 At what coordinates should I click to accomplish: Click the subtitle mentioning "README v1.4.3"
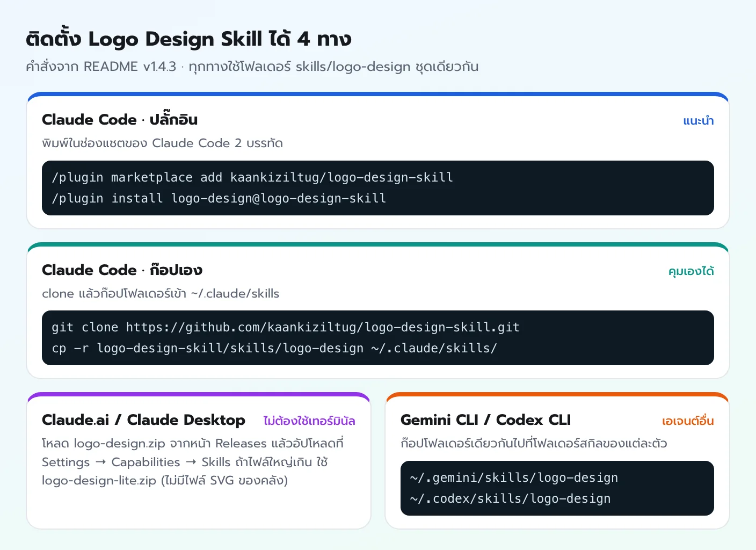coord(252,67)
